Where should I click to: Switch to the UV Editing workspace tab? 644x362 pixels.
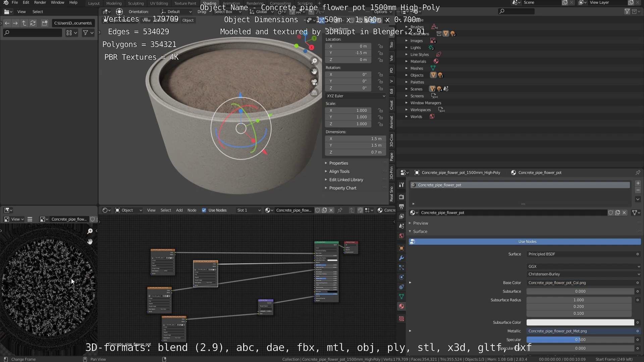click(x=159, y=3)
